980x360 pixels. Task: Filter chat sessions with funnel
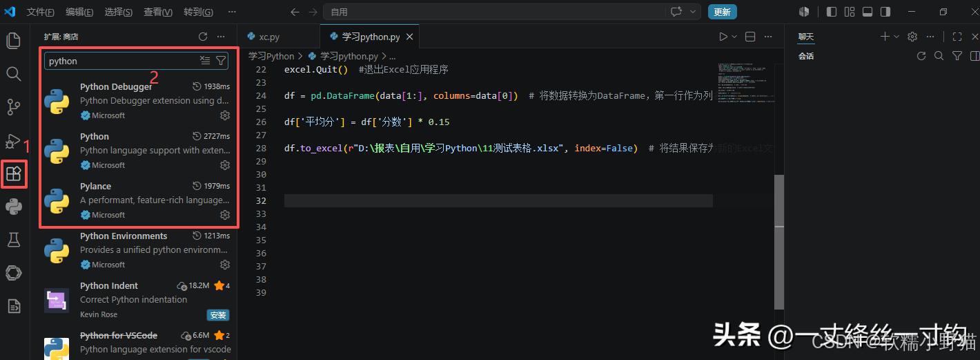click(x=957, y=56)
